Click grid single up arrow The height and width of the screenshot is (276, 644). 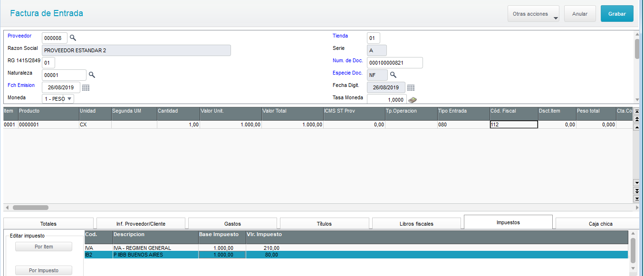point(637,127)
